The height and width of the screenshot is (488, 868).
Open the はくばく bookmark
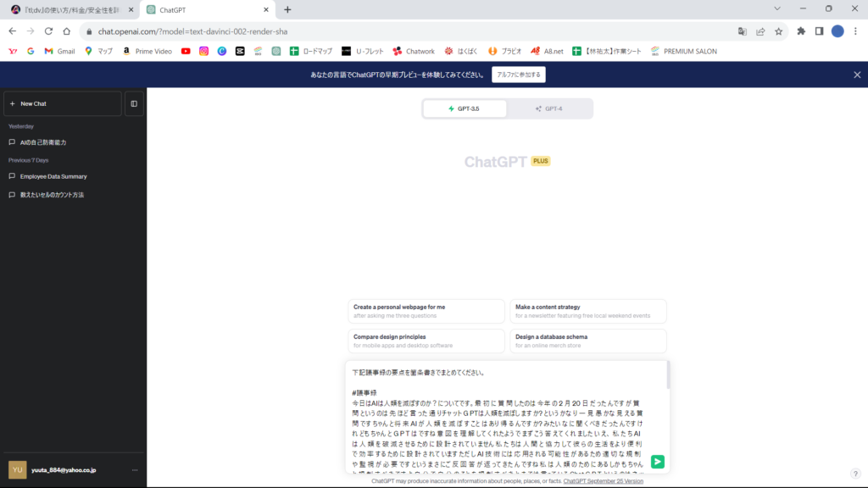coord(460,51)
